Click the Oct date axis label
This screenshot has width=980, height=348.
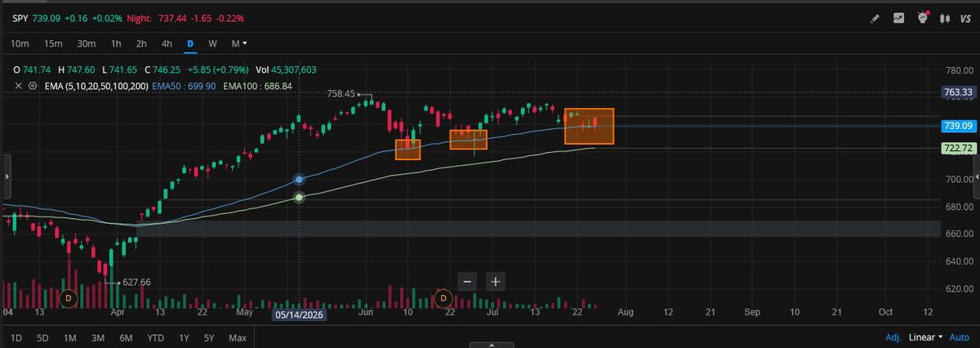(x=884, y=312)
